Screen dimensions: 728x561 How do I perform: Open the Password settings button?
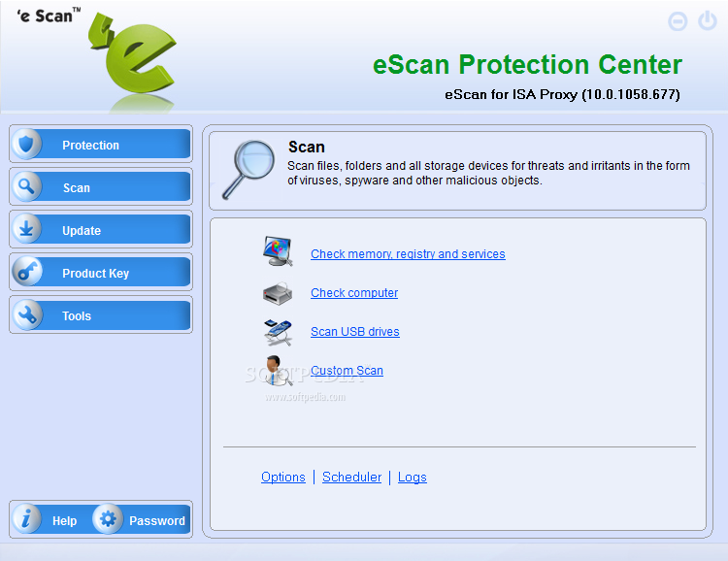tap(157, 521)
